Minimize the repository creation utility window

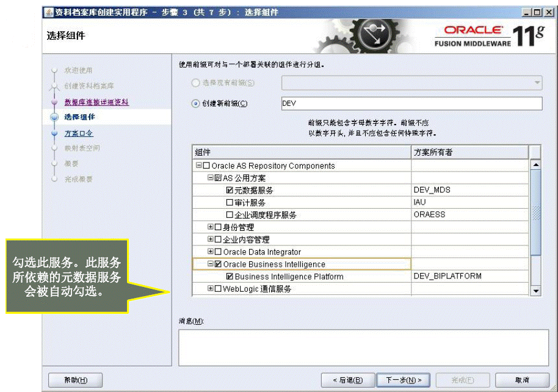[527, 12]
